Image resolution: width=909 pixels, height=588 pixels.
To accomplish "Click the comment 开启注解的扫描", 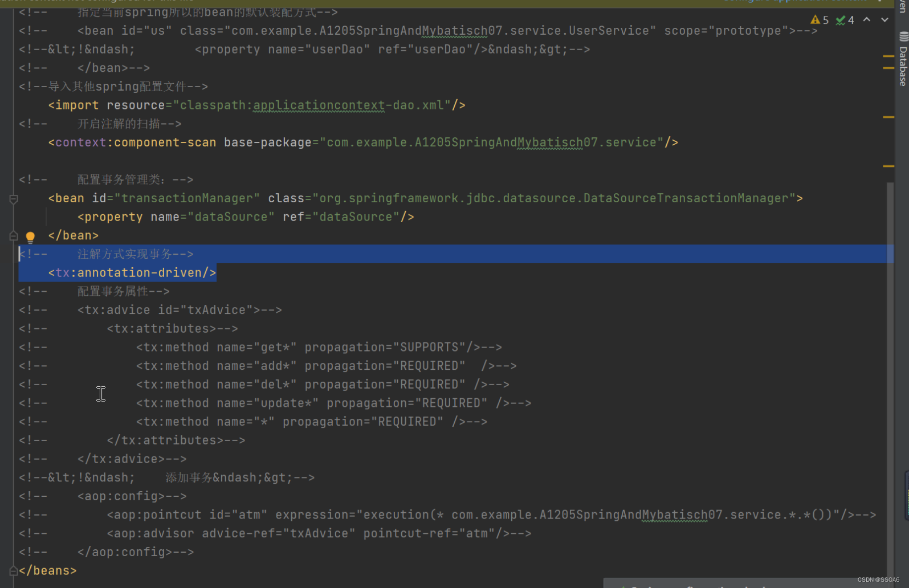I will click(100, 124).
